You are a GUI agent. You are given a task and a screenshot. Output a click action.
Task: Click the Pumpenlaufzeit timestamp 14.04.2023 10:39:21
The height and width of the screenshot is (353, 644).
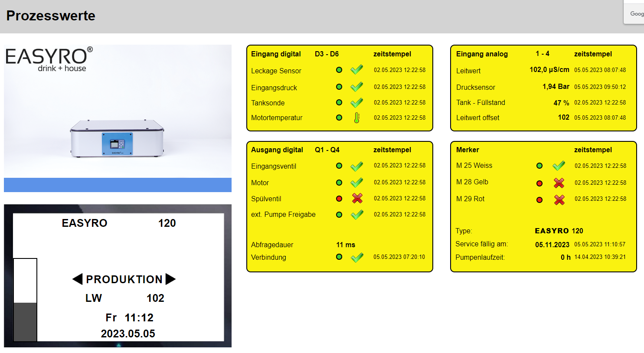(600, 257)
